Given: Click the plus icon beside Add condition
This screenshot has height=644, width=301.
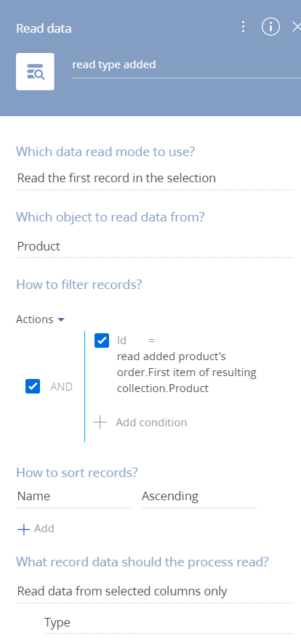Looking at the screenshot, I should (100, 423).
